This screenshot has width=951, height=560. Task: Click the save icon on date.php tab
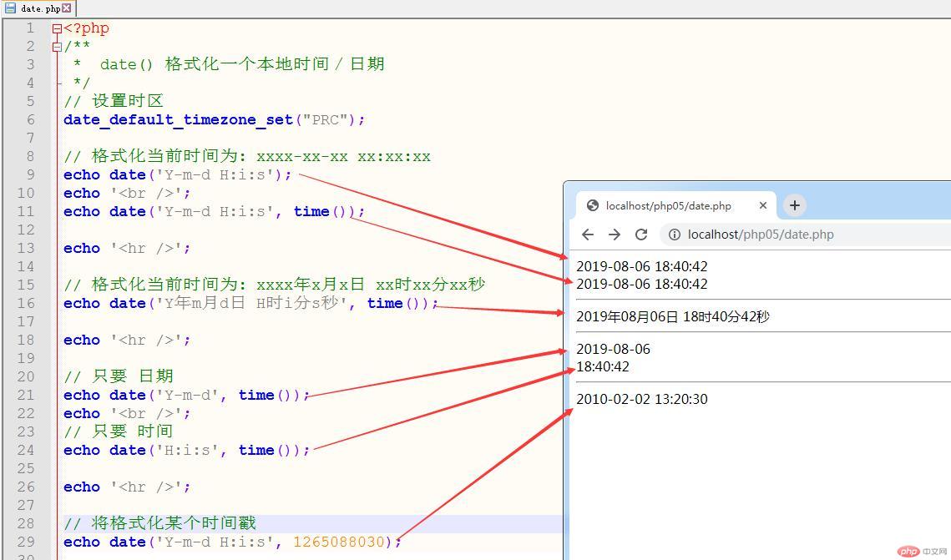pos(11,8)
